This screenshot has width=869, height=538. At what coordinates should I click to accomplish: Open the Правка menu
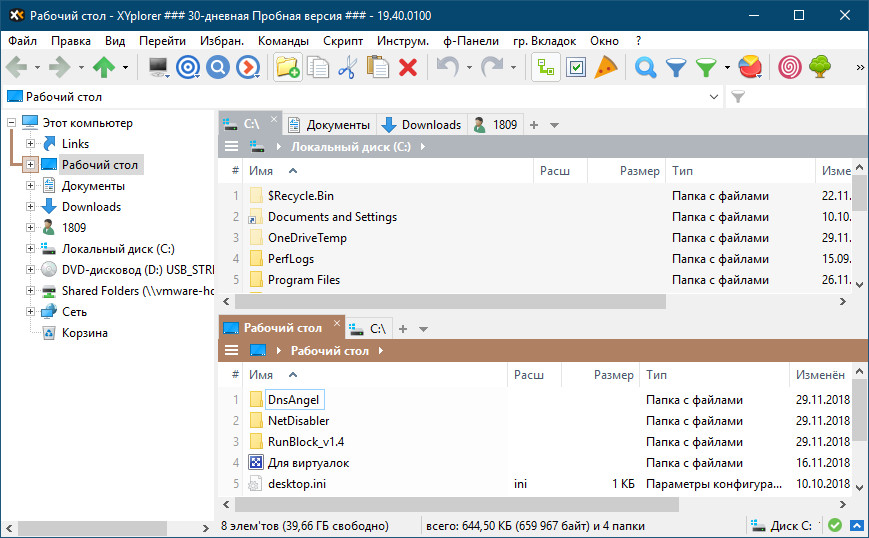pyautogui.click(x=70, y=41)
